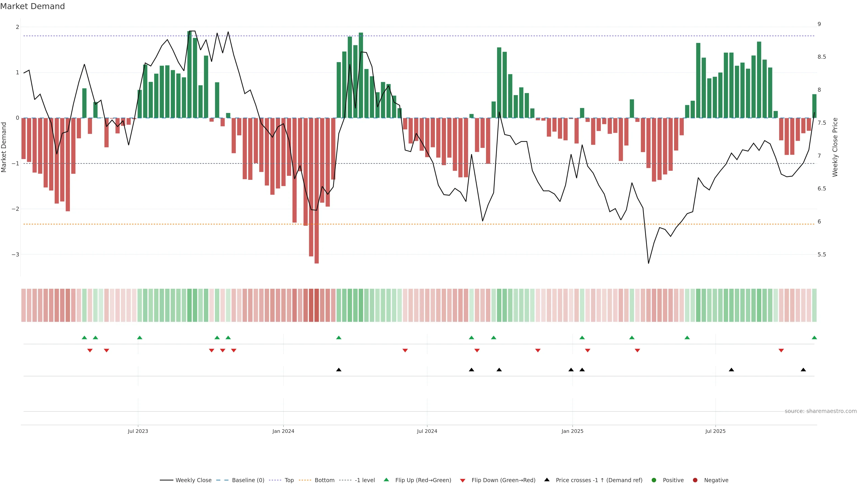
Task: Click the black Price crosses legend triangle
Action: click(x=547, y=480)
